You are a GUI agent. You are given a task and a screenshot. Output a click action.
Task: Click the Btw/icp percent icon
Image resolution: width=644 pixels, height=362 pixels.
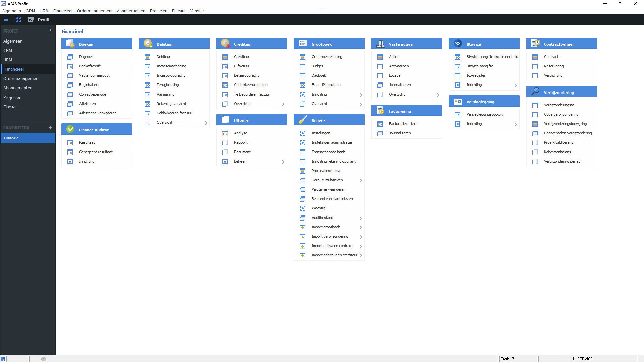click(458, 44)
